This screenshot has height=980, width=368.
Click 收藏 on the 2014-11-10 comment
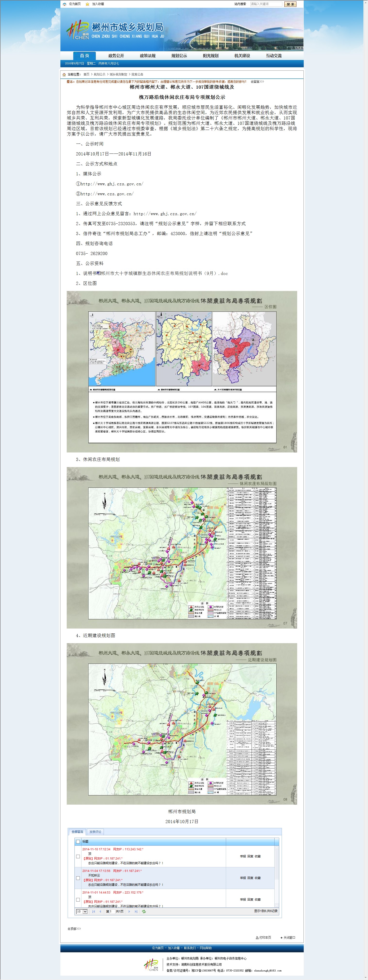click(x=258, y=856)
